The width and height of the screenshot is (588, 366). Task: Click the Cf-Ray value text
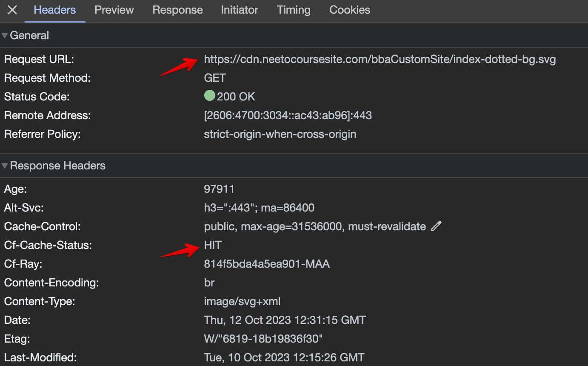click(267, 263)
